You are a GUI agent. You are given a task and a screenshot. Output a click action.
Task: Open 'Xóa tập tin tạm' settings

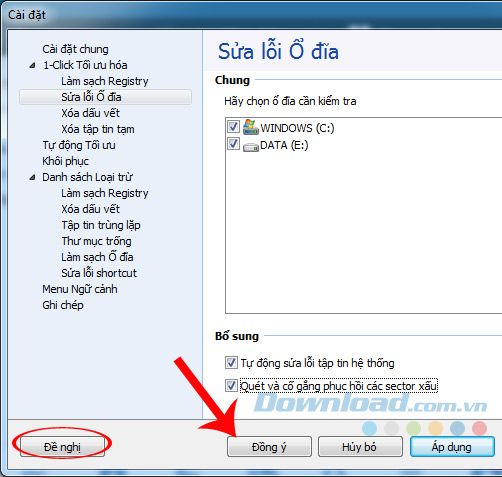point(98,129)
